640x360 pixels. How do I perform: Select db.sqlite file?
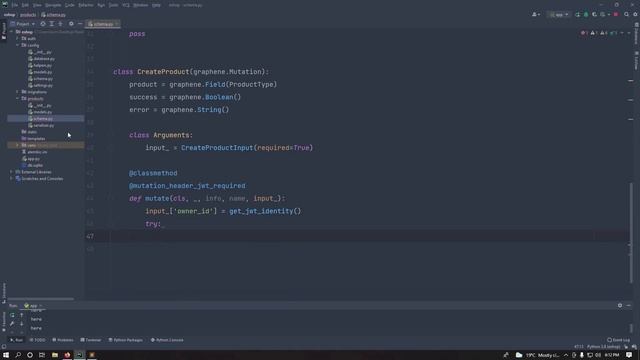(x=32, y=165)
